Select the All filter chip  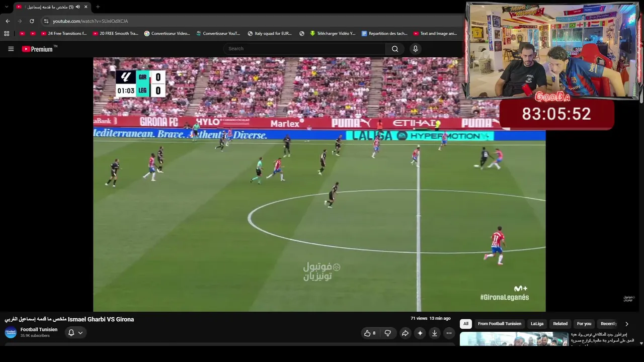466,324
